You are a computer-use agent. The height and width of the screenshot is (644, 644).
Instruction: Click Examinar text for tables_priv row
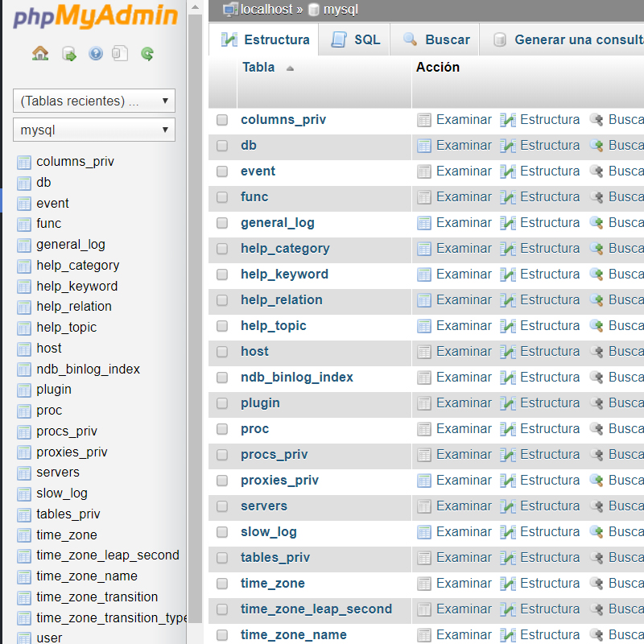(464, 558)
